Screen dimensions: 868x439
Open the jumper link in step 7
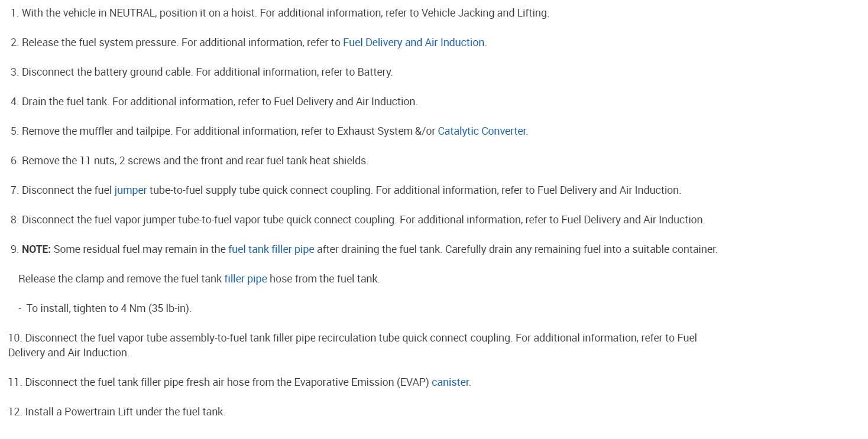pos(130,190)
